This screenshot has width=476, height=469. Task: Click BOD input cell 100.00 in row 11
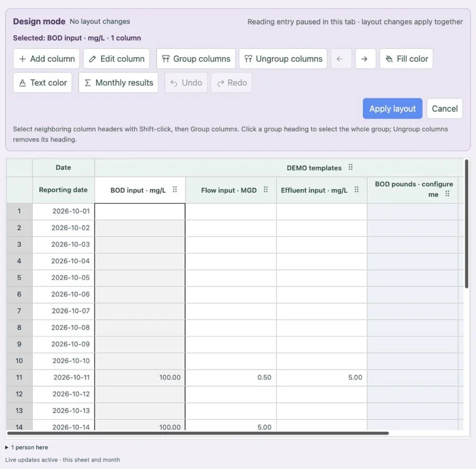[x=140, y=377]
